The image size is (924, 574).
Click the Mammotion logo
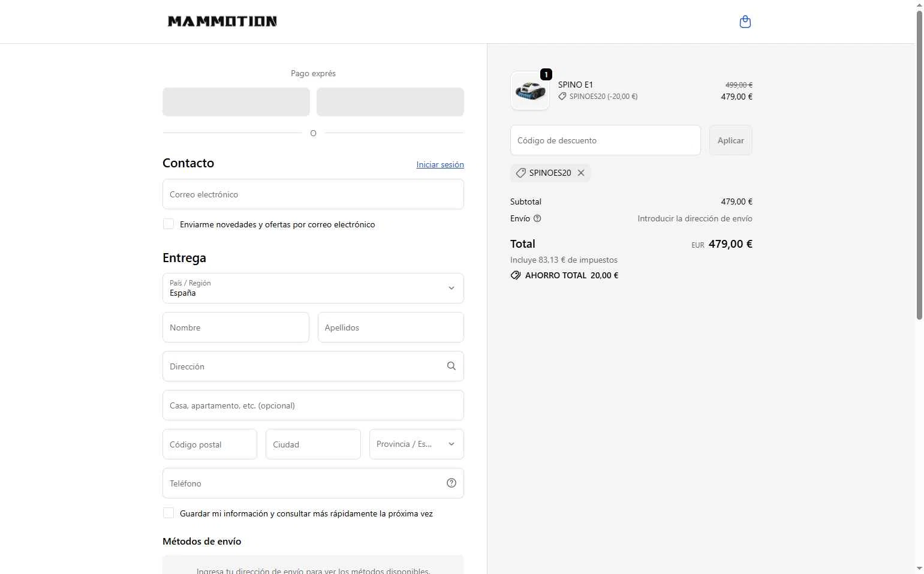coord(222,22)
